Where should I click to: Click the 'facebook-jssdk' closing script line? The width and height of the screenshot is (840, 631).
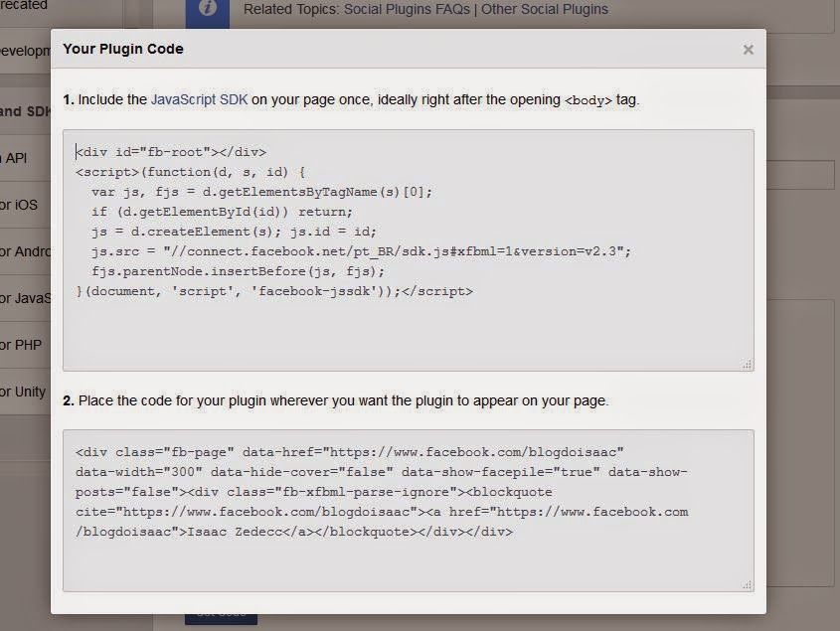point(274,291)
